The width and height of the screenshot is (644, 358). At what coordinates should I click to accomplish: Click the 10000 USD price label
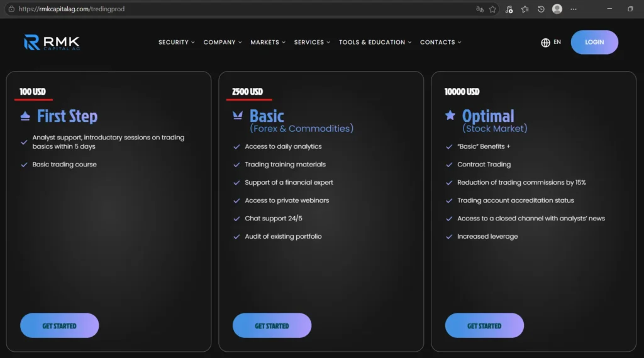(x=462, y=92)
